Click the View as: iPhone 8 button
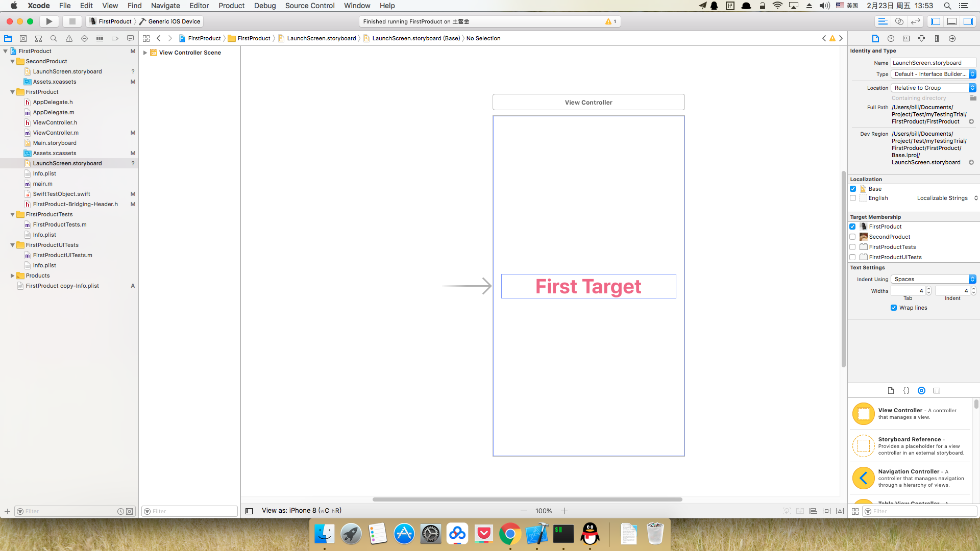980x551 pixels. (301, 510)
